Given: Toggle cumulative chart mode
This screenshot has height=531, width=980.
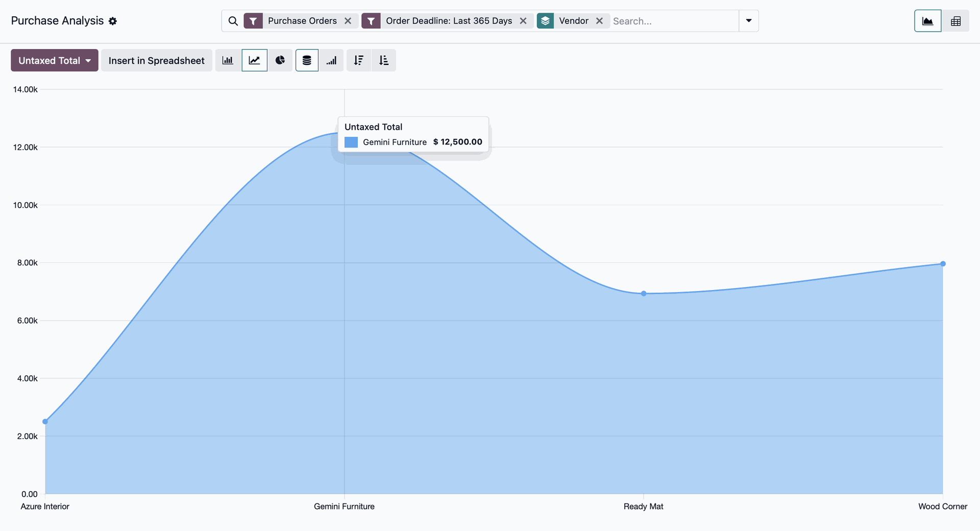Looking at the screenshot, I should point(332,60).
